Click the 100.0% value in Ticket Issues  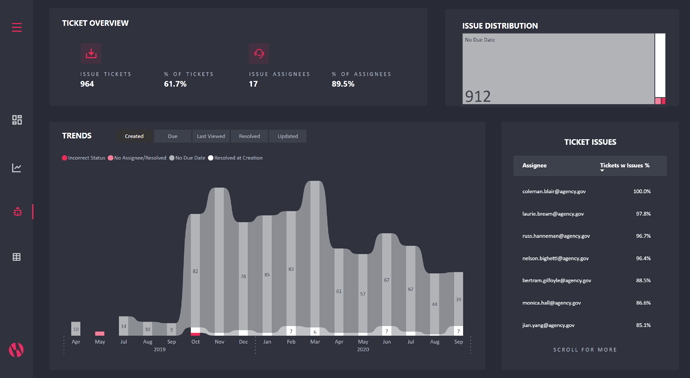(642, 191)
